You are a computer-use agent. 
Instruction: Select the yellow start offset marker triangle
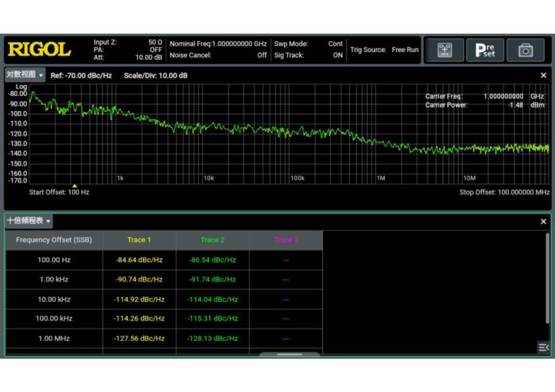coord(74,186)
